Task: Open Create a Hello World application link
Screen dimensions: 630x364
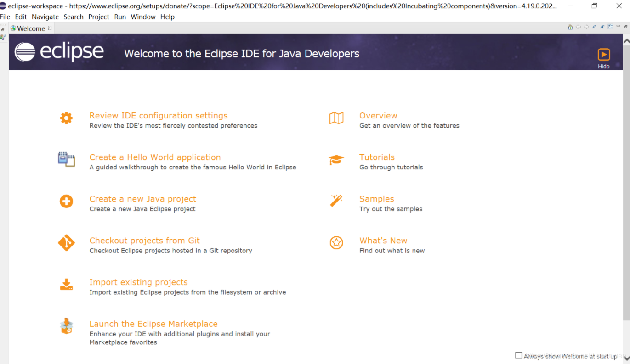Action: [155, 157]
